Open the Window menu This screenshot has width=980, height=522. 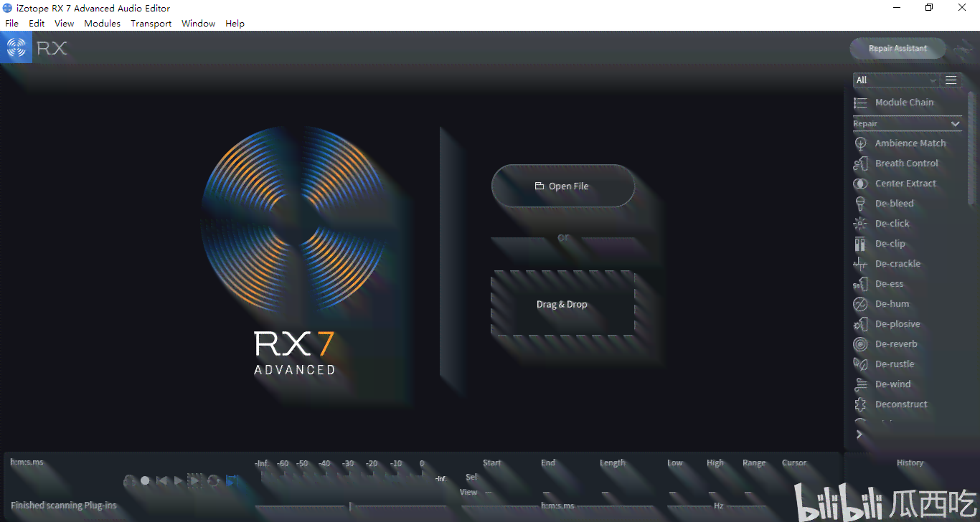coord(199,24)
